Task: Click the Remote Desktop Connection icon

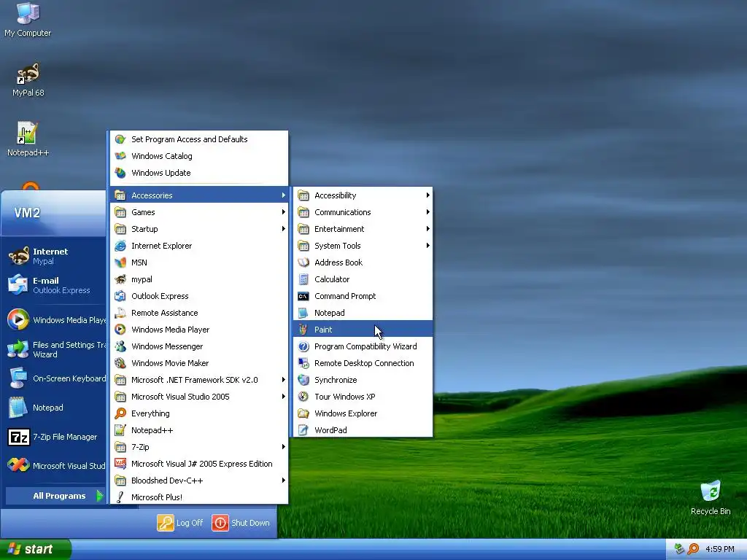Action: 303,363
